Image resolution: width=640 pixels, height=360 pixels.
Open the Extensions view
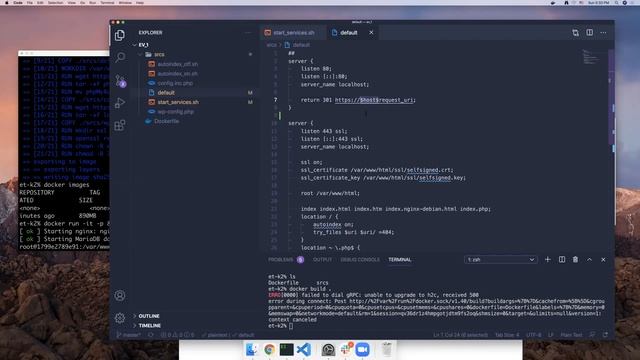point(120,125)
